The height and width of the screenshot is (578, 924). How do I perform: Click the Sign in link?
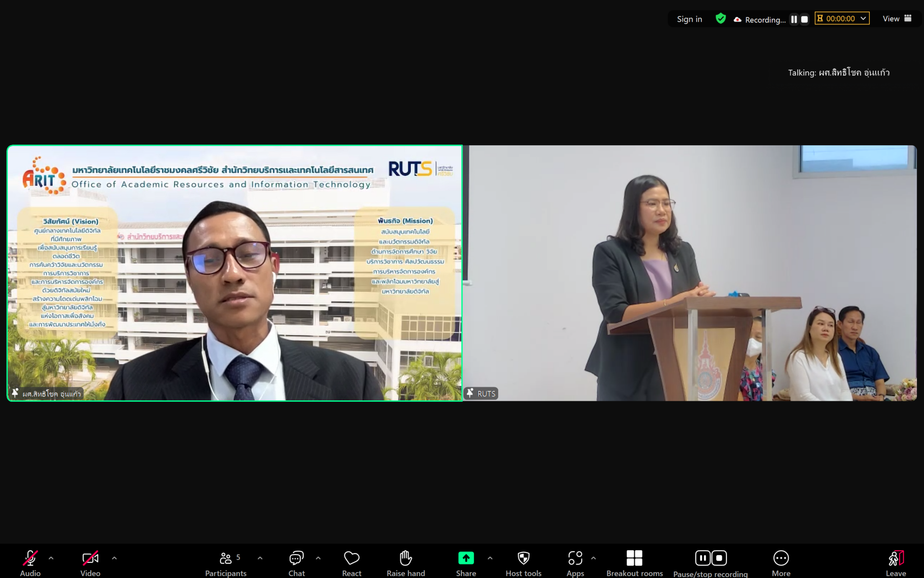[689, 19]
